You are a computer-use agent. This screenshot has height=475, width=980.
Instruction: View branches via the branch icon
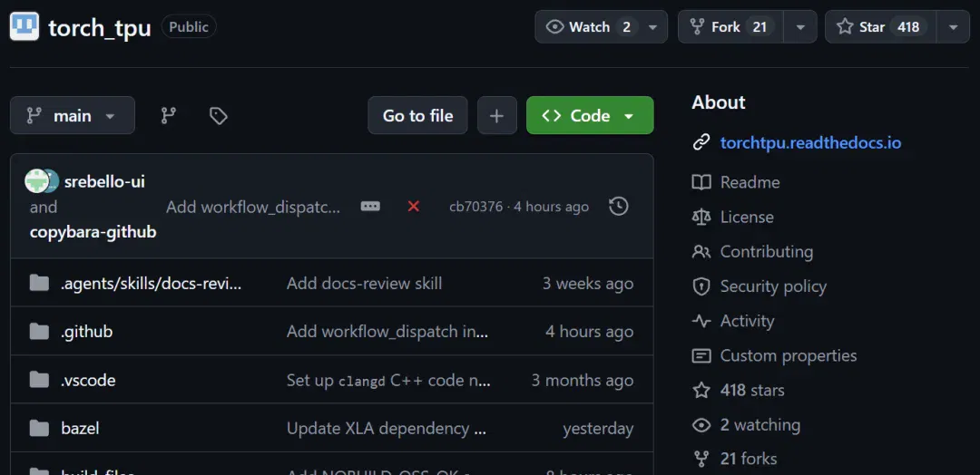click(169, 115)
